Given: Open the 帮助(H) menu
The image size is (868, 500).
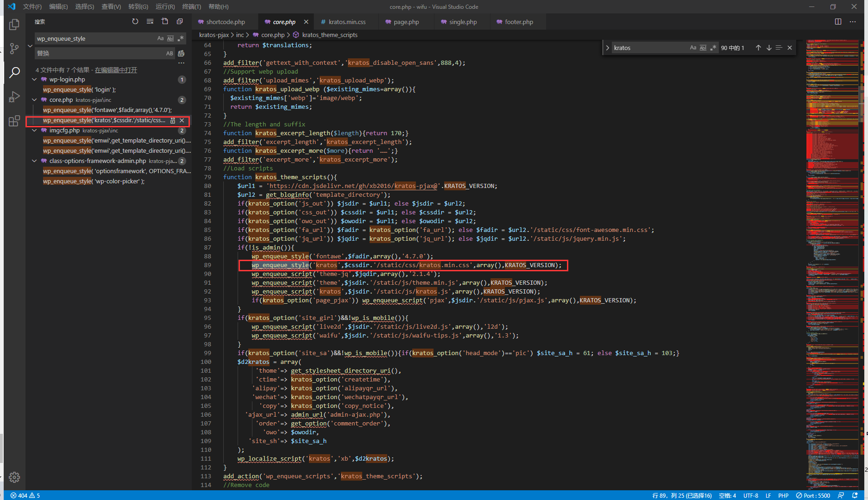Looking at the screenshot, I should tap(218, 6).
